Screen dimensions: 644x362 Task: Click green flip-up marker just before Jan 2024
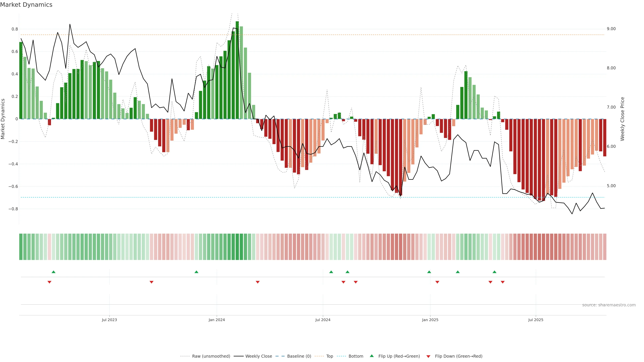point(196,272)
